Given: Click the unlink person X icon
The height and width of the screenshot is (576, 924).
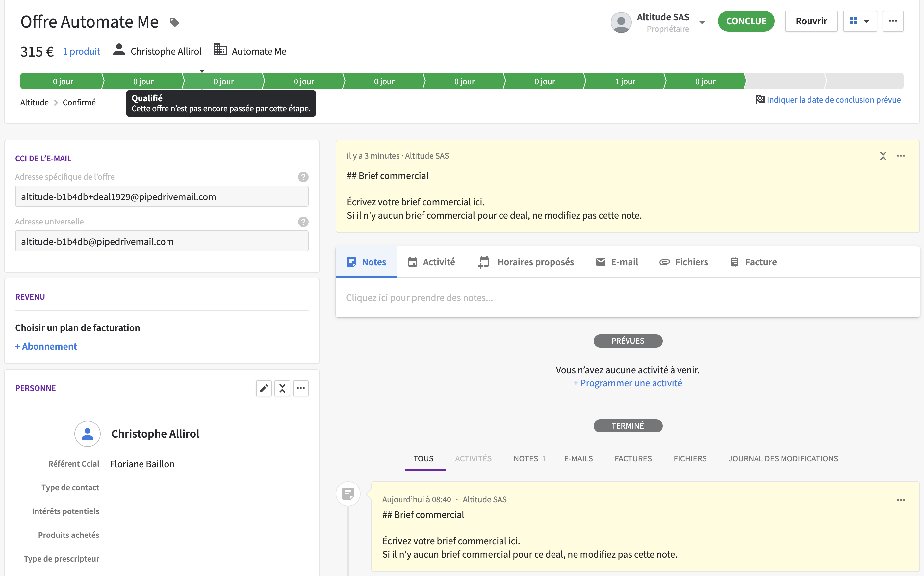Looking at the screenshot, I should 282,388.
